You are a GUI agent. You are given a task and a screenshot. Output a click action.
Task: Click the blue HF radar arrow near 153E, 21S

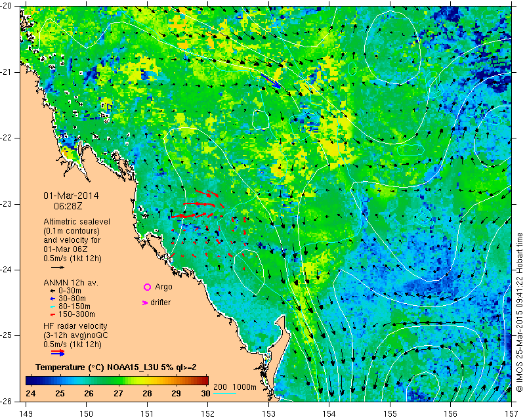(x=271, y=81)
